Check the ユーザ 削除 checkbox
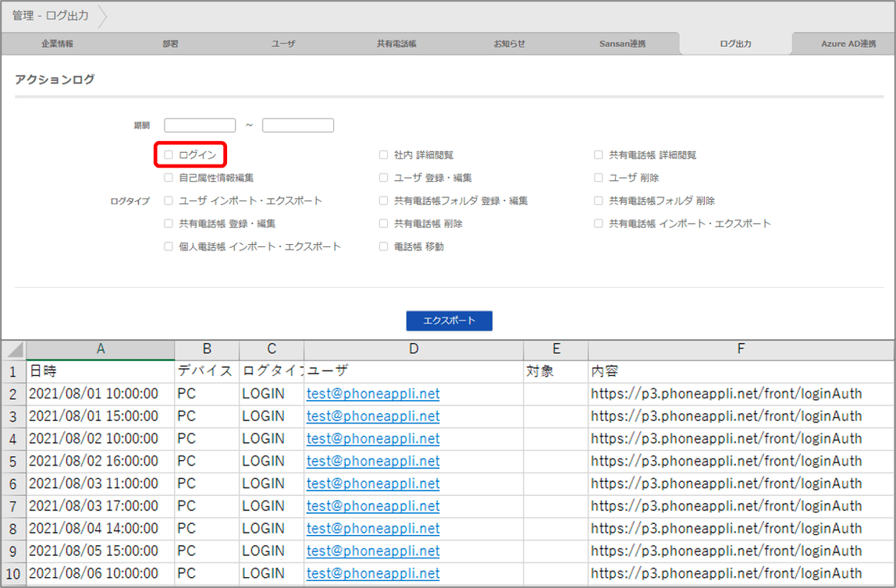The width and height of the screenshot is (896, 588). pos(599,178)
